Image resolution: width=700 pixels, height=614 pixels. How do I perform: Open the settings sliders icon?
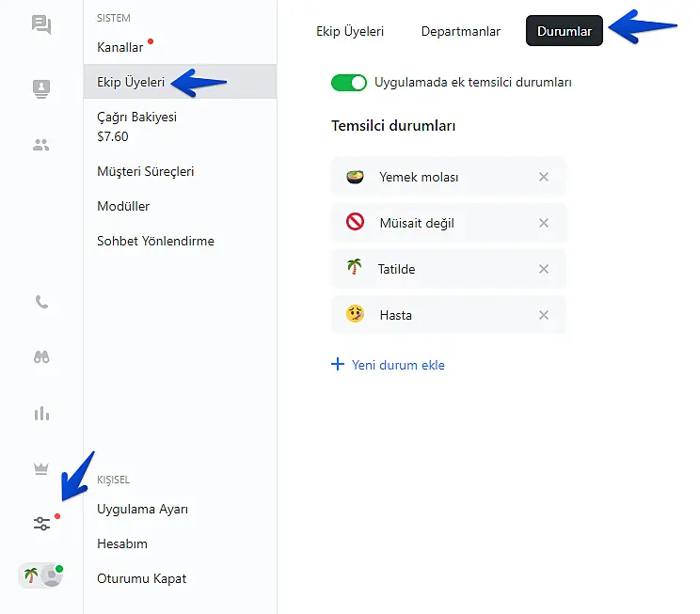tap(41, 525)
